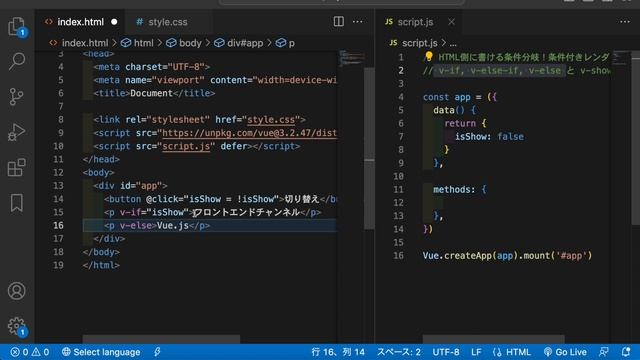The image size is (640, 360).
Task: Open the feedback icon in status bar
Action: 603,352
